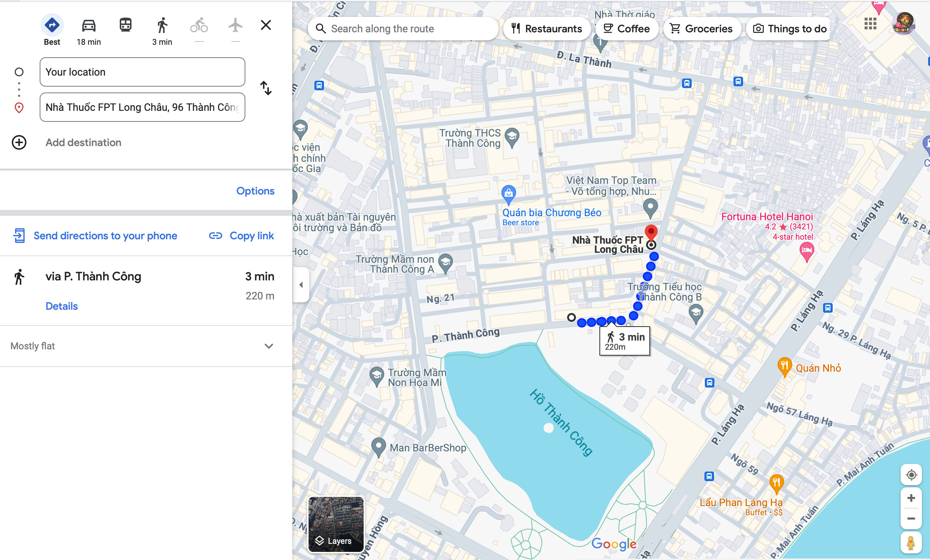
Task: Click the Quán Nhỏ label text
Action: 818,368
